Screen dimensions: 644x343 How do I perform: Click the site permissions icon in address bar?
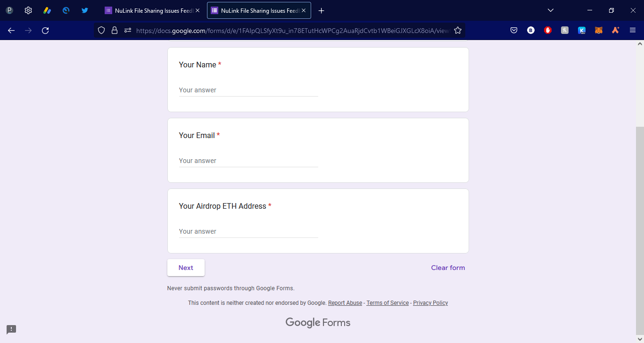pyautogui.click(x=127, y=30)
